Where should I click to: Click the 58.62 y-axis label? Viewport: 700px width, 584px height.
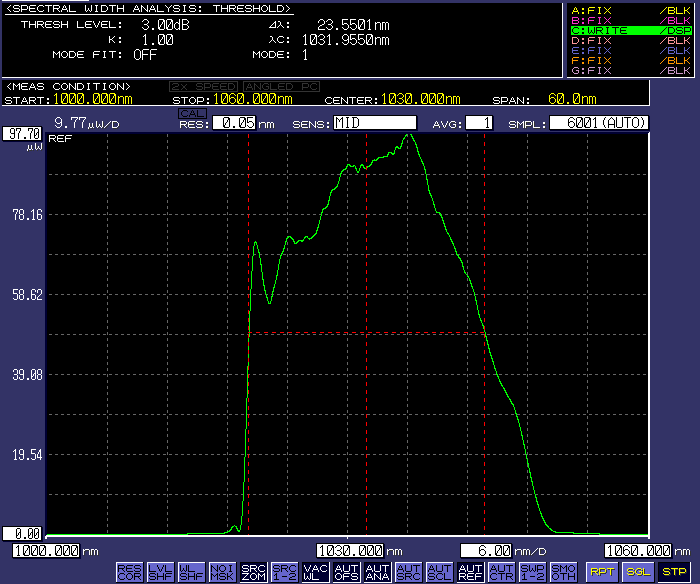click(x=28, y=295)
